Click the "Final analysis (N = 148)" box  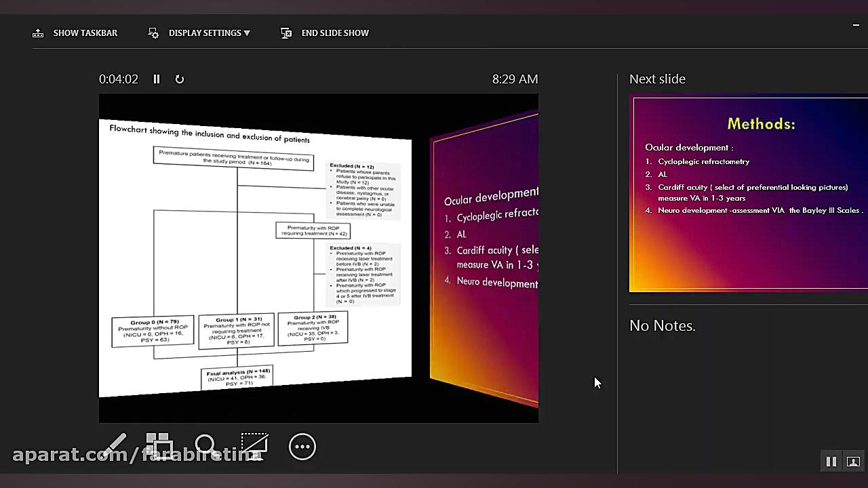point(238,378)
